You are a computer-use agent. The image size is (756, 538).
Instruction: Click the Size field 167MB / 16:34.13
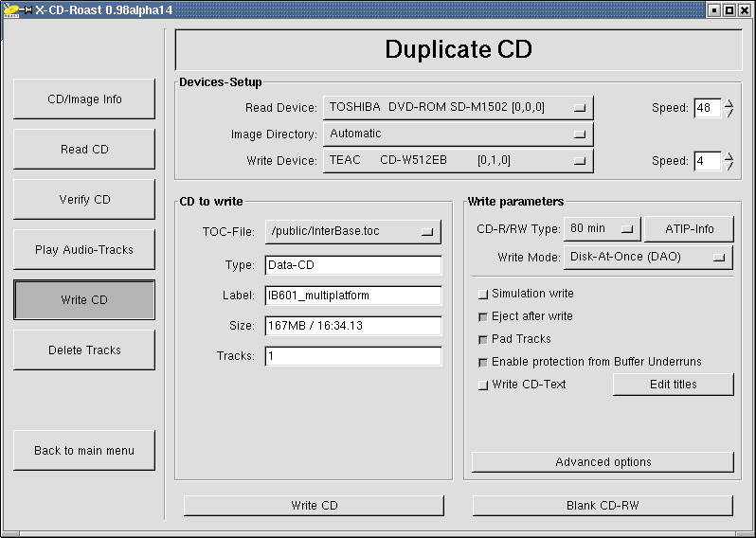[x=353, y=326]
